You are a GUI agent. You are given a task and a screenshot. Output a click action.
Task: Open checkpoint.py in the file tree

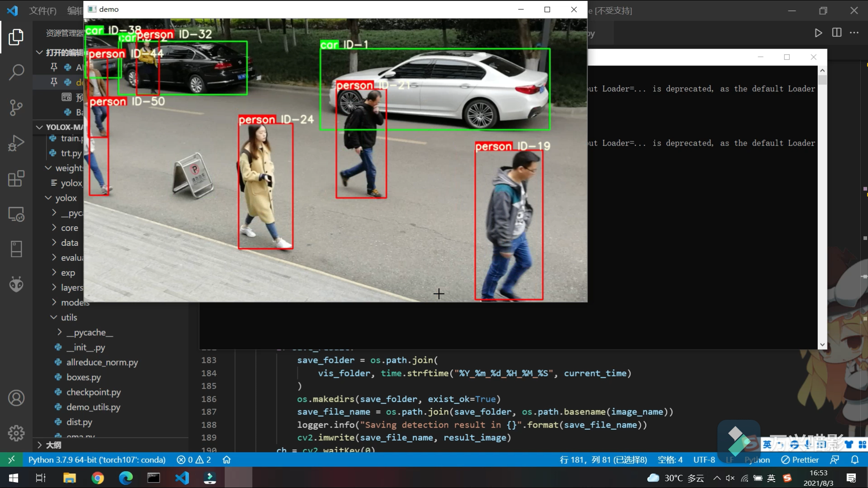(93, 392)
